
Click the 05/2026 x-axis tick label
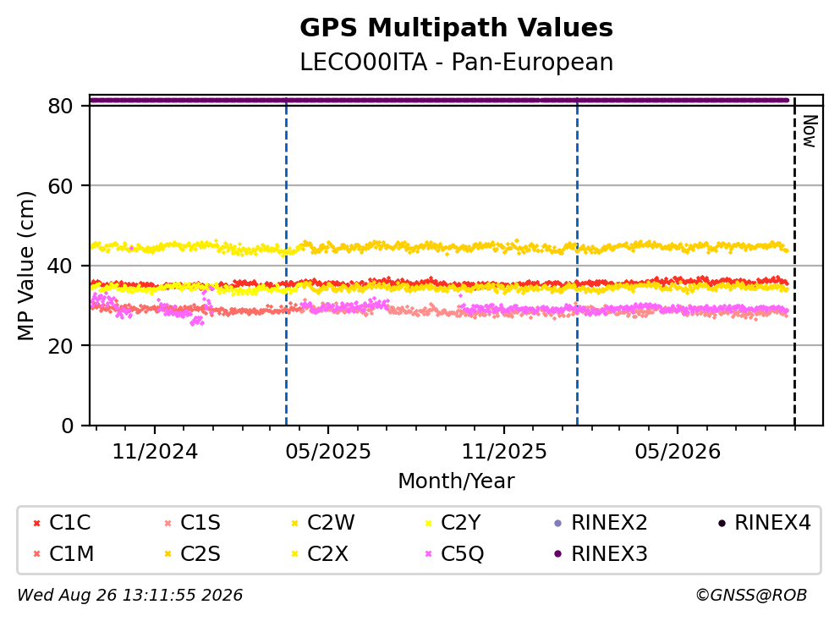click(x=678, y=452)
